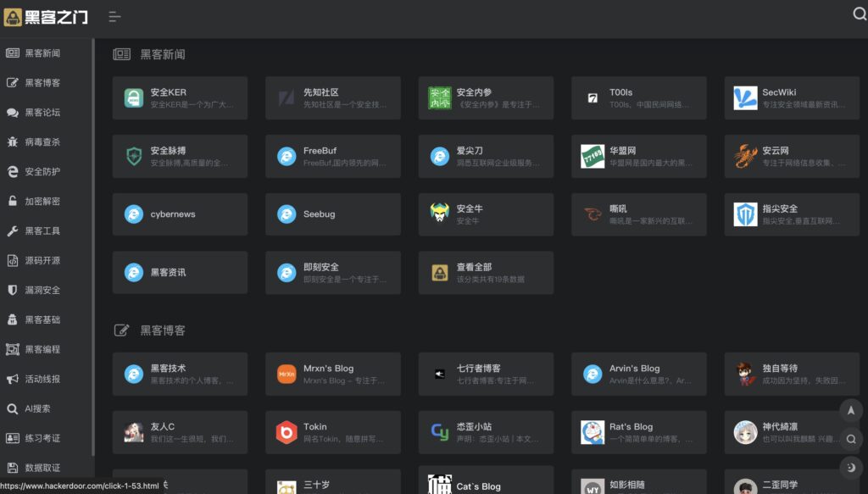Click the 独自等待 avatar

tap(745, 375)
